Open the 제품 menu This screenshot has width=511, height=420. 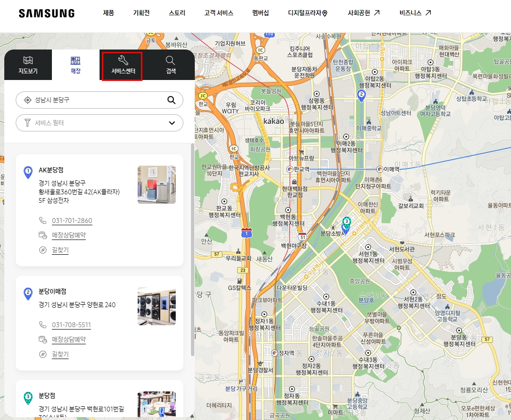(109, 13)
